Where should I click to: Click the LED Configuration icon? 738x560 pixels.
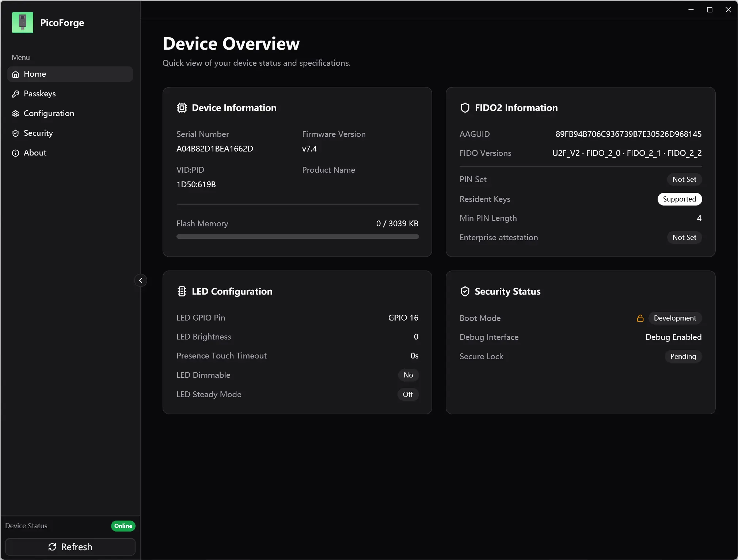(x=182, y=291)
